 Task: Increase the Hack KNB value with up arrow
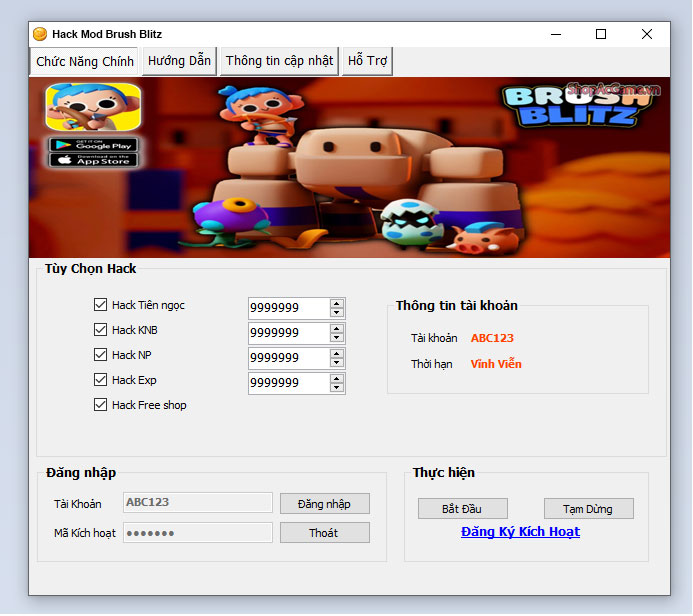(x=337, y=328)
